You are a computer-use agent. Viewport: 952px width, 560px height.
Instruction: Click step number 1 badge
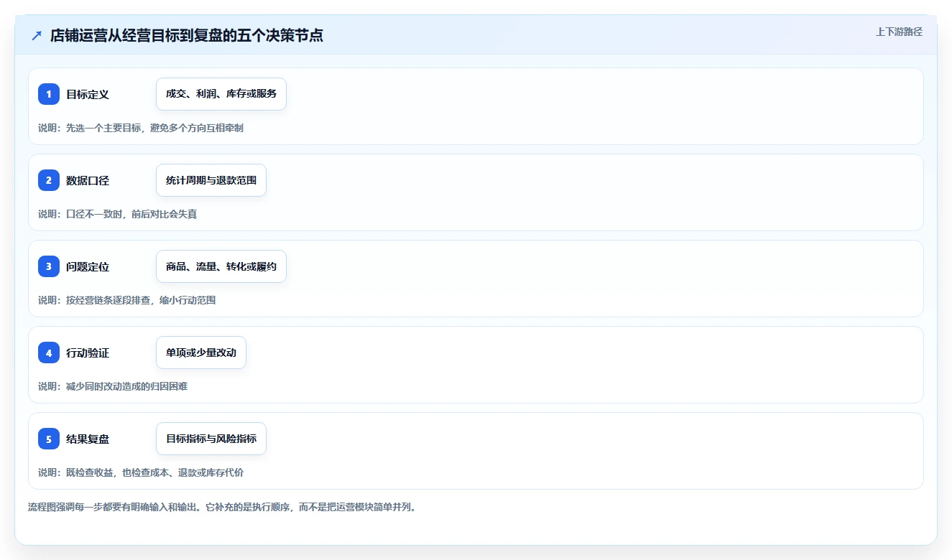click(49, 94)
